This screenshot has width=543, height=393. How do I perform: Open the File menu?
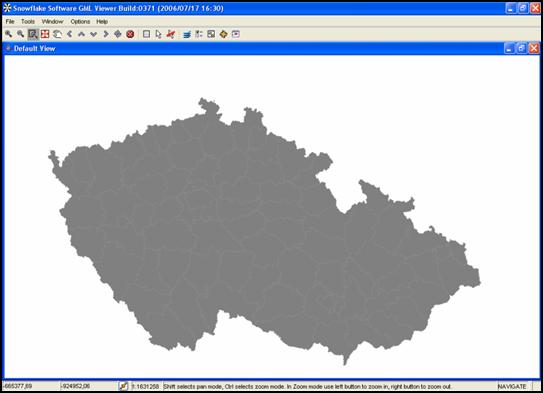click(x=10, y=21)
